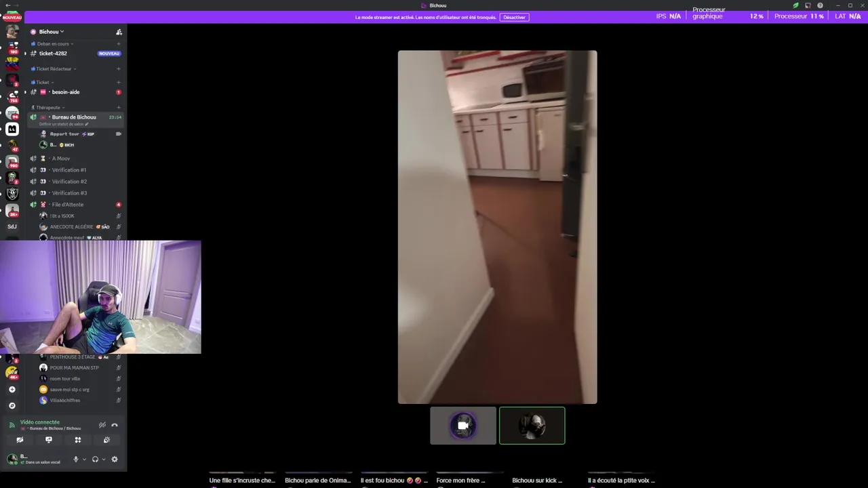
Task: Open microphone input options arrow
Action: (84, 459)
